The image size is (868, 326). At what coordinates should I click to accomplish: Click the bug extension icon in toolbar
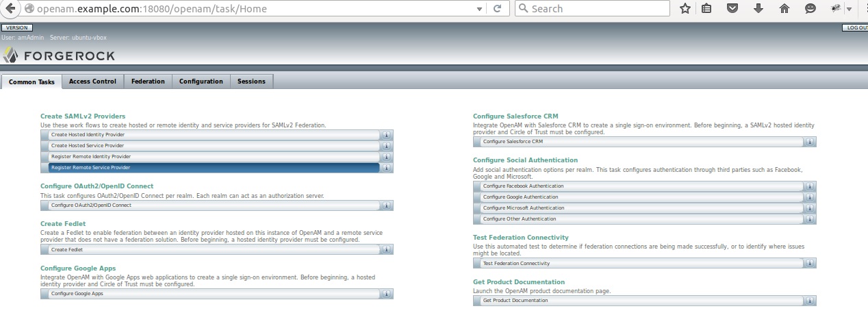point(835,9)
